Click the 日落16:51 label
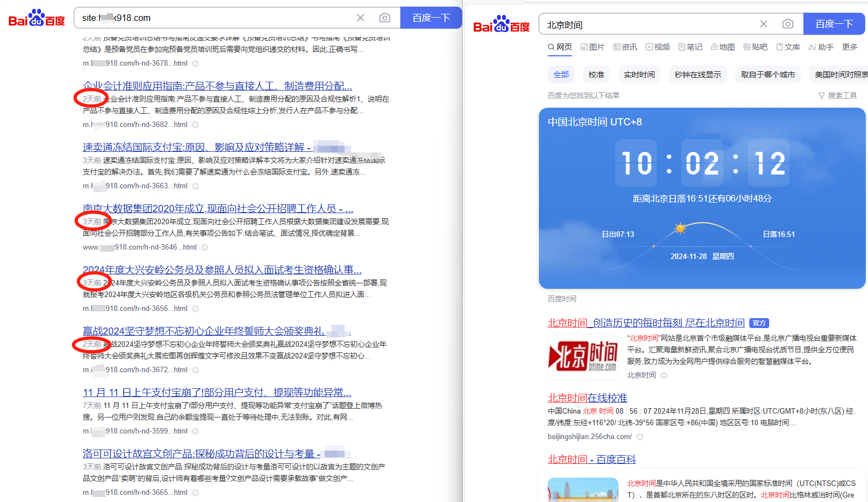Viewport: 868px width, 502px height. [x=779, y=234]
